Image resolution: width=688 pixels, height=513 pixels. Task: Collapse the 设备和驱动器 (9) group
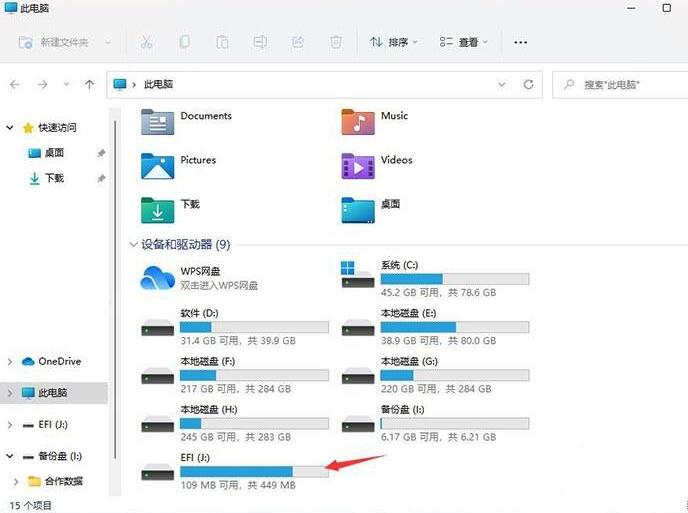click(133, 244)
